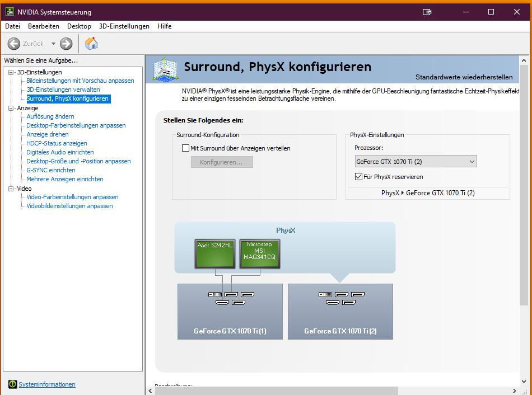
Task: Uncheck Für PhysX reservieren checkbox
Action: click(358, 177)
